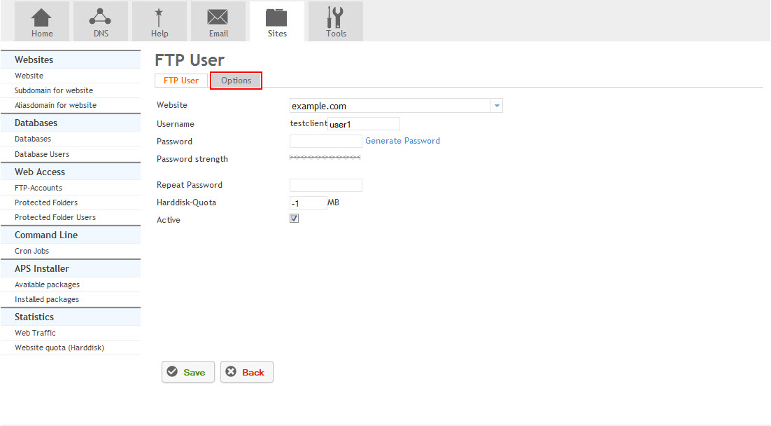Open the Email module icon

click(x=218, y=21)
